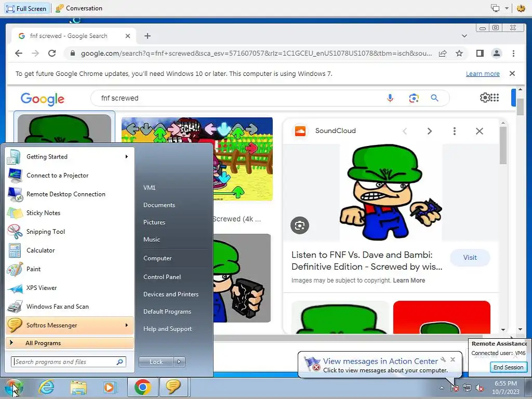Viewport: 532px width, 399px height.
Task: Launch XPS Viewer
Action: pyautogui.click(x=70, y=288)
